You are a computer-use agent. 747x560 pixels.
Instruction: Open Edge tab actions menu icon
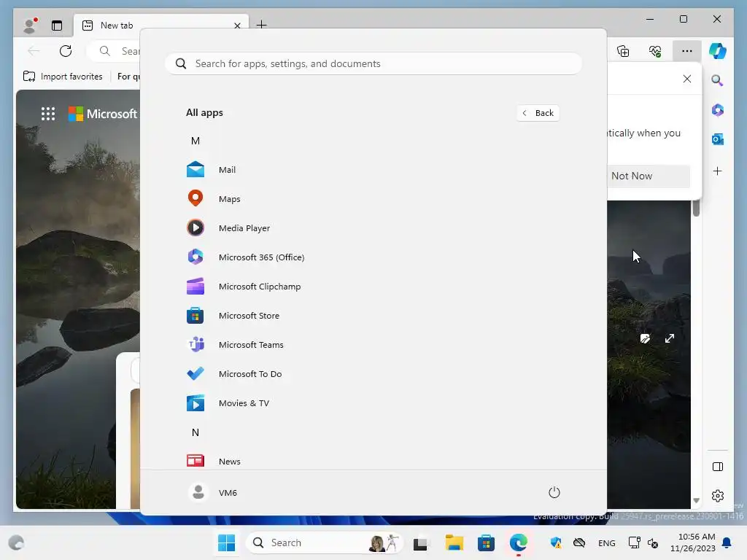tap(57, 26)
